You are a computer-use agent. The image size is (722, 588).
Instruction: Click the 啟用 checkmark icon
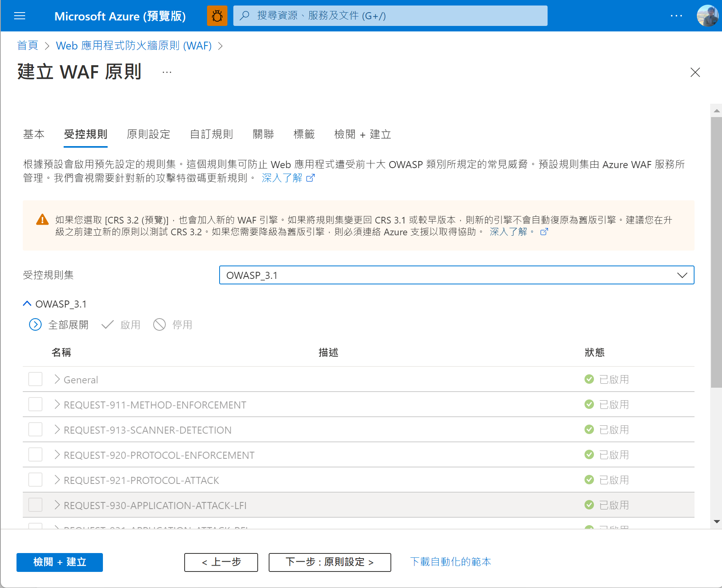107,325
